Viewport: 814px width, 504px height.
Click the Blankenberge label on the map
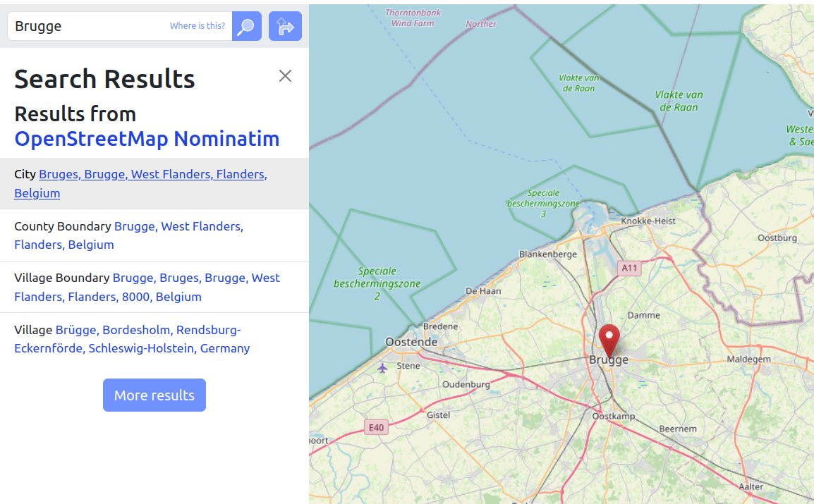pyautogui.click(x=547, y=254)
